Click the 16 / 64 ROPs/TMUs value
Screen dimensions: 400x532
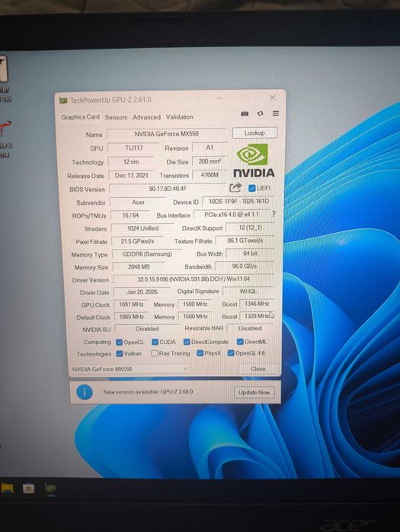point(130,215)
